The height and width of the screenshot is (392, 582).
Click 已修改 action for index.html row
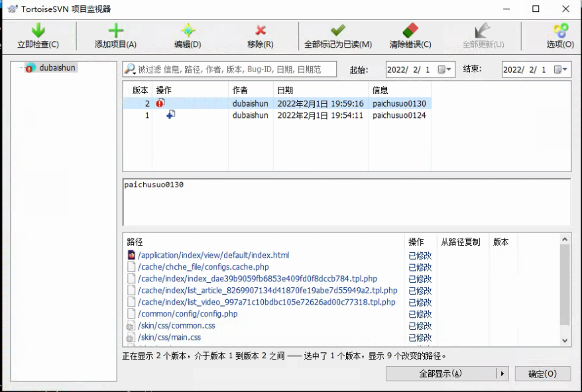(420, 256)
